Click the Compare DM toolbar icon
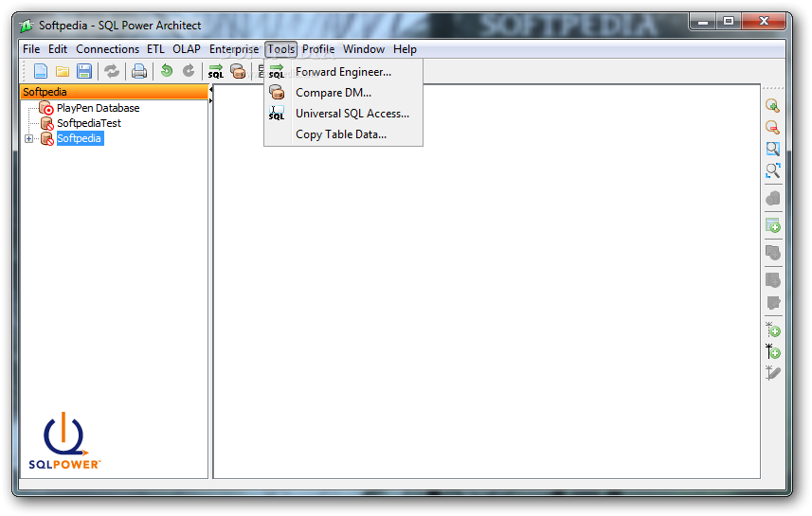Screen dimensions: 812x516 pyautogui.click(x=238, y=71)
